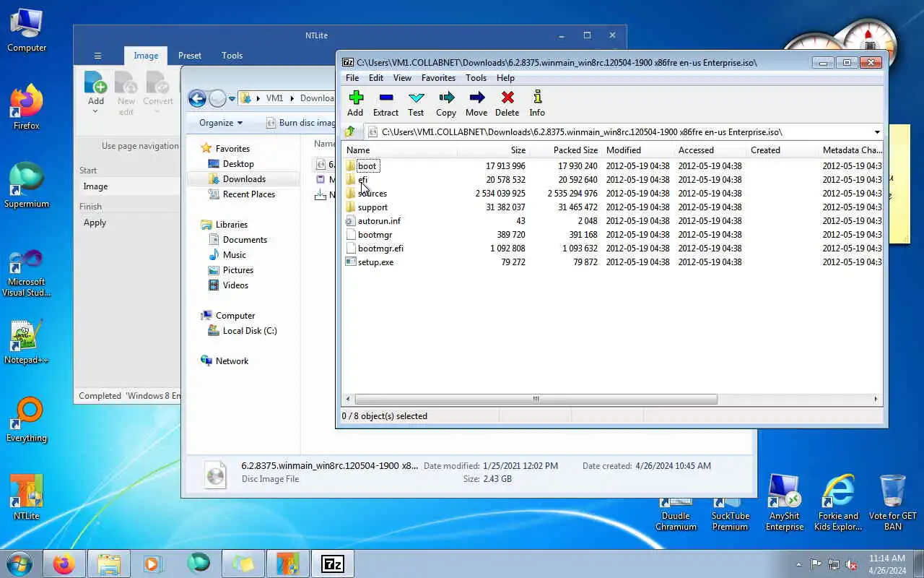The width and height of the screenshot is (924, 578).
Task: Select Documents library in Explorer sidebar
Action: click(x=245, y=240)
